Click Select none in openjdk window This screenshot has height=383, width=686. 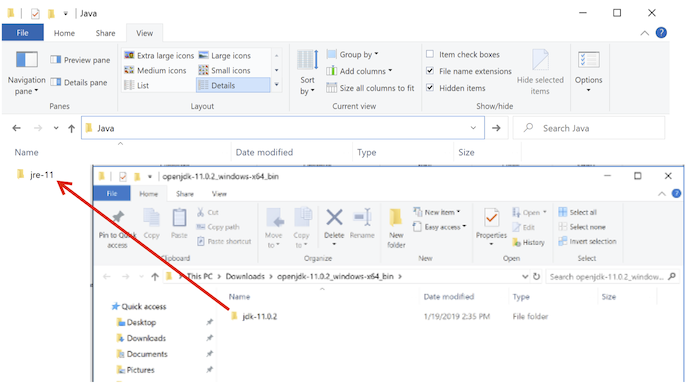coord(582,227)
